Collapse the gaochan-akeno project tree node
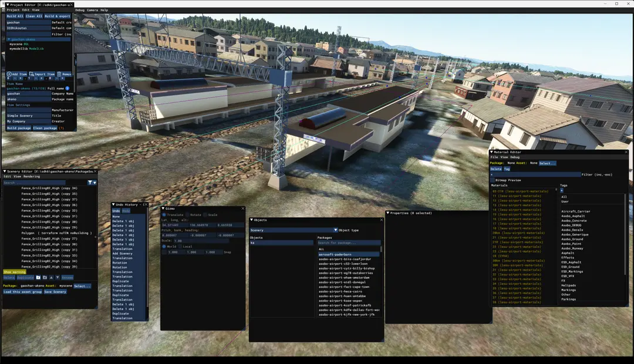The width and height of the screenshot is (634, 364). 8,39
